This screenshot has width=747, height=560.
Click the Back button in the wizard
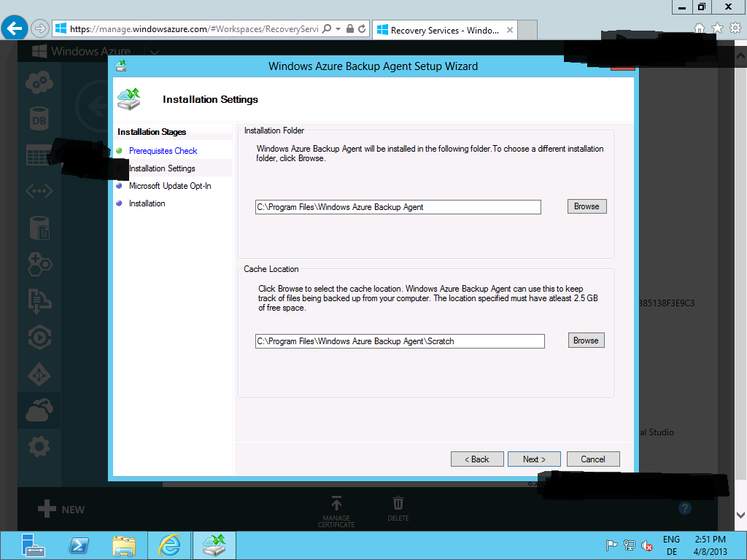pos(477,459)
